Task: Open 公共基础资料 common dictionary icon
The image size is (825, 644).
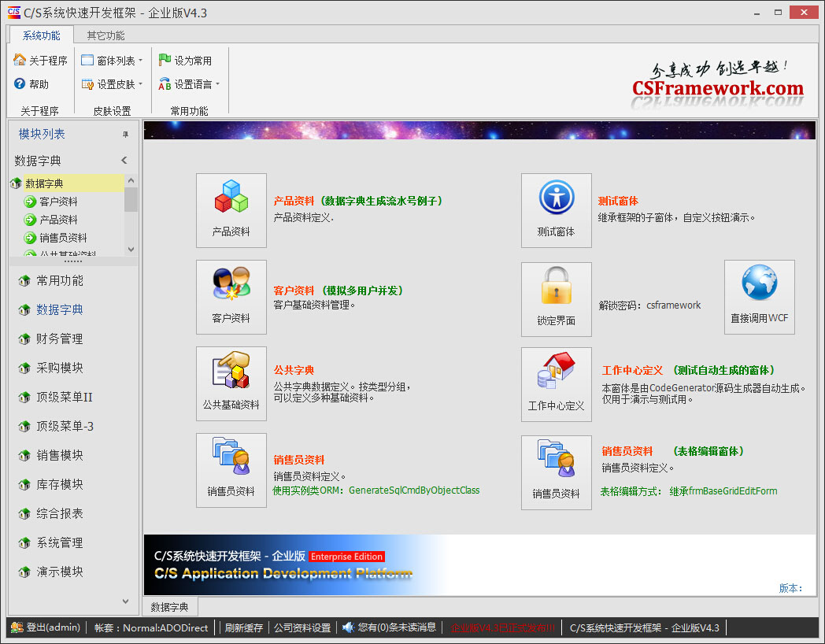Action: 231,383
